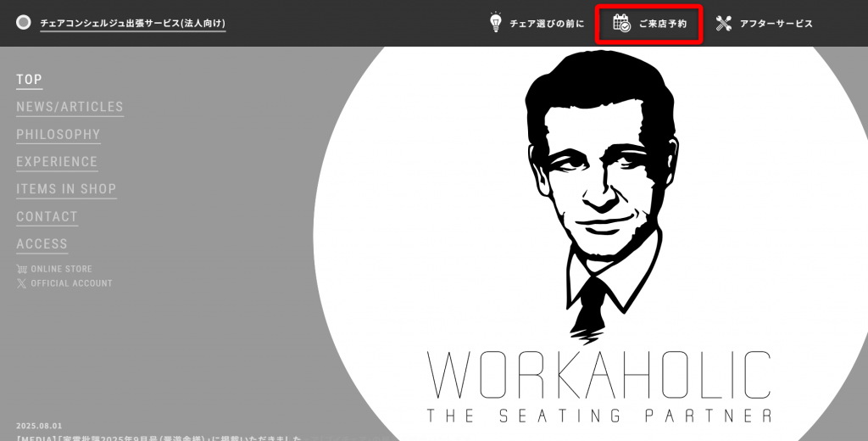Click the calendar icon for store visit reservation
The image size is (868, 441).
621,23
